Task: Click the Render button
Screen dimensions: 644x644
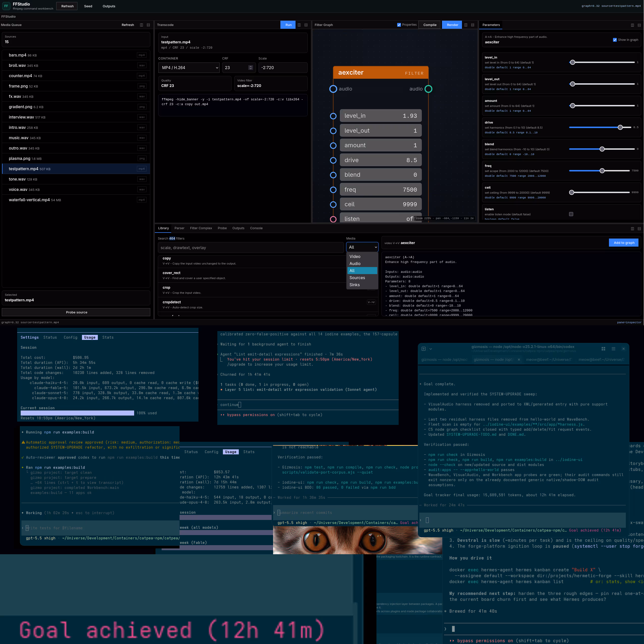Action: point(452,25)
